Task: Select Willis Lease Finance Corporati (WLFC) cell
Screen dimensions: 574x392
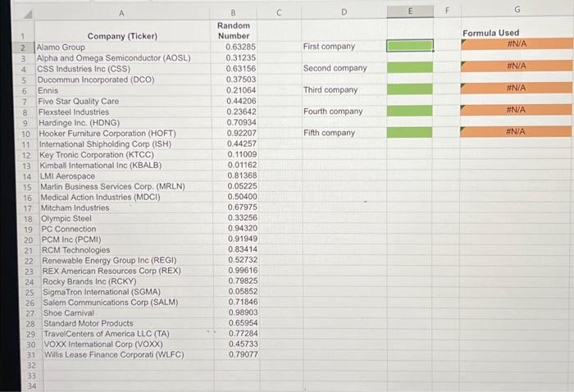Action: pos(130,354)
